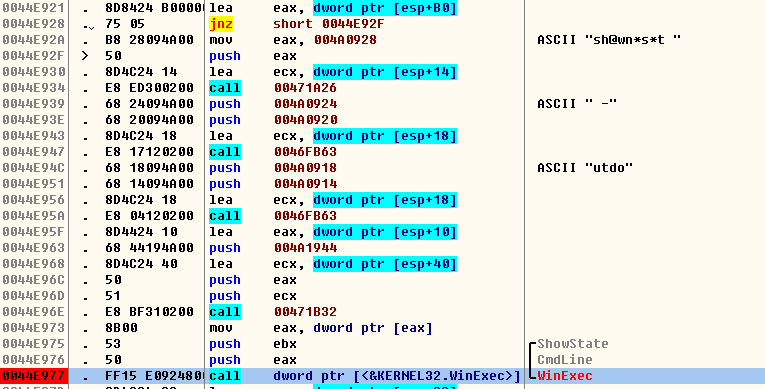The height and width of the screenshot is (389, 765).
Task: Click call 00471B32 instruction
Action: [x=273, y=312]
